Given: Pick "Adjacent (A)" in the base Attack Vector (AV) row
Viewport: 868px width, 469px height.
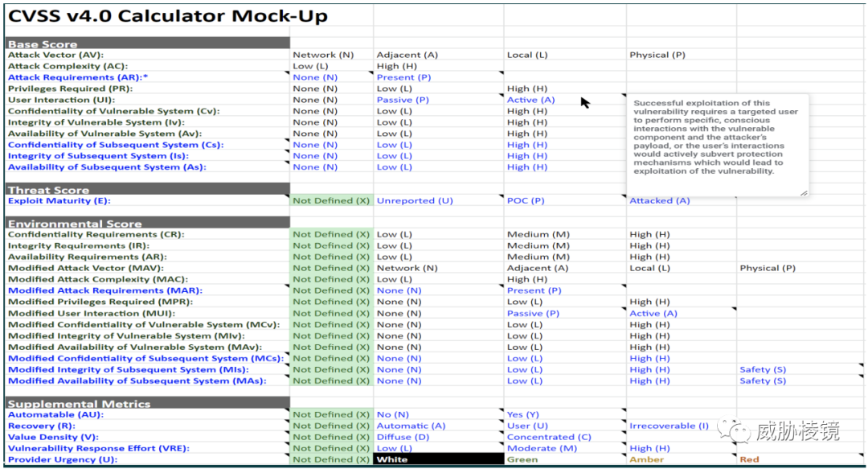Looking at the screenshot, I should (x=407, y=55).
